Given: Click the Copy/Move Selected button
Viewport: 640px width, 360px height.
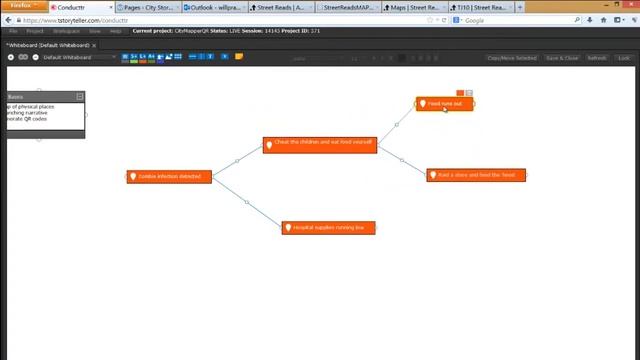Looking at the screenshot, I should click(x=512, y=58).
